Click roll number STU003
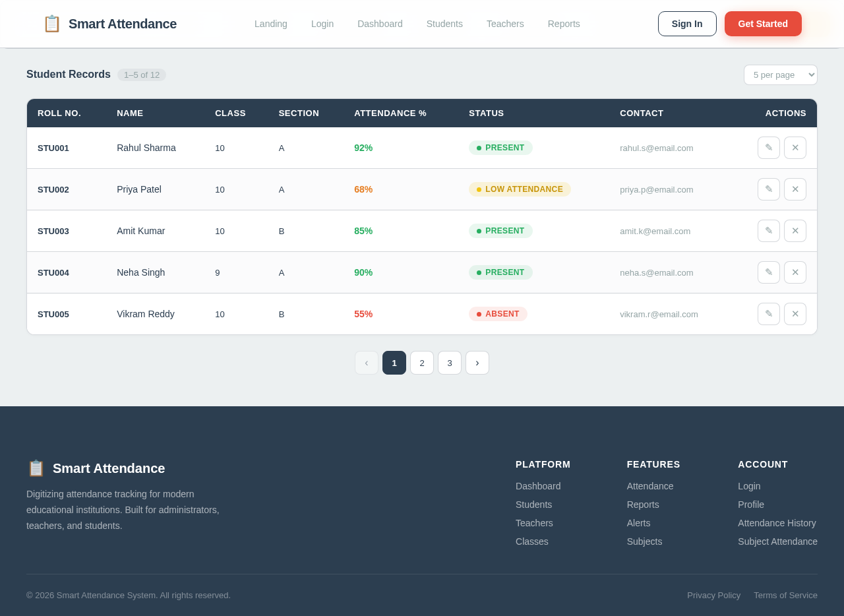 53,231
